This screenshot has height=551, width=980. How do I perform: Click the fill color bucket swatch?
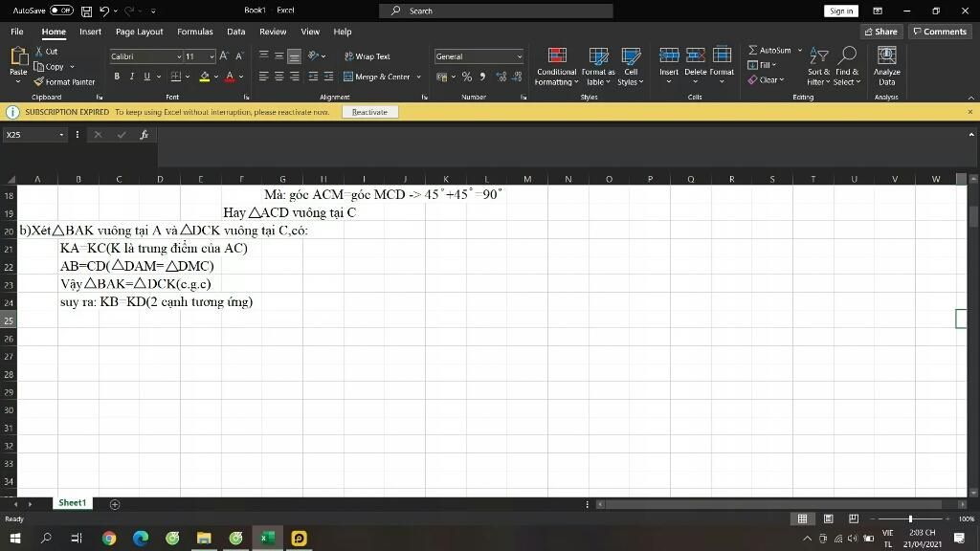pos(205,77)
